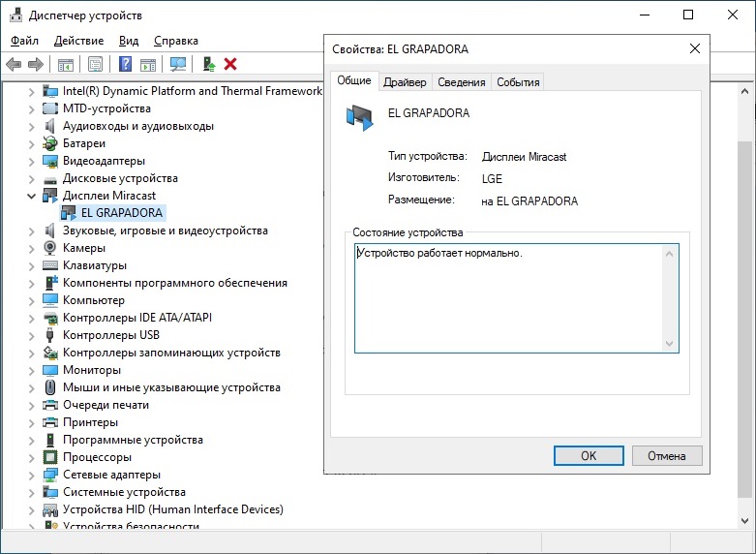
Task: Click the Device Manager vertical scrollbar
Action: [x=743, y=291]
